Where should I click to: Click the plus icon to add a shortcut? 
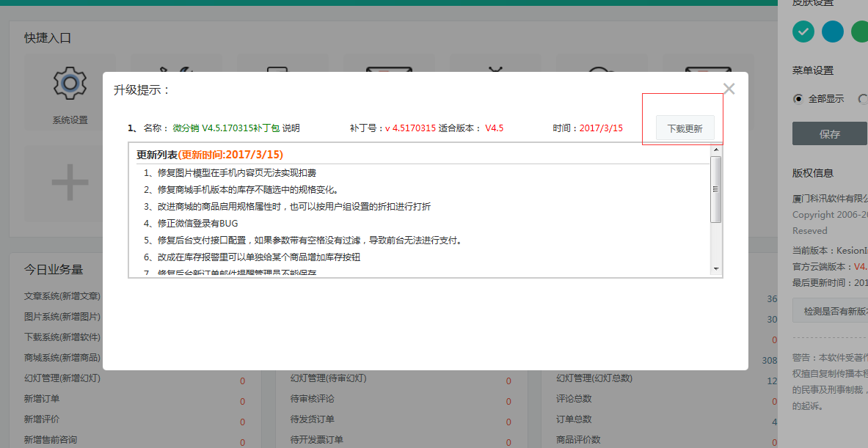pyautogui.click(x=69, y=182)
